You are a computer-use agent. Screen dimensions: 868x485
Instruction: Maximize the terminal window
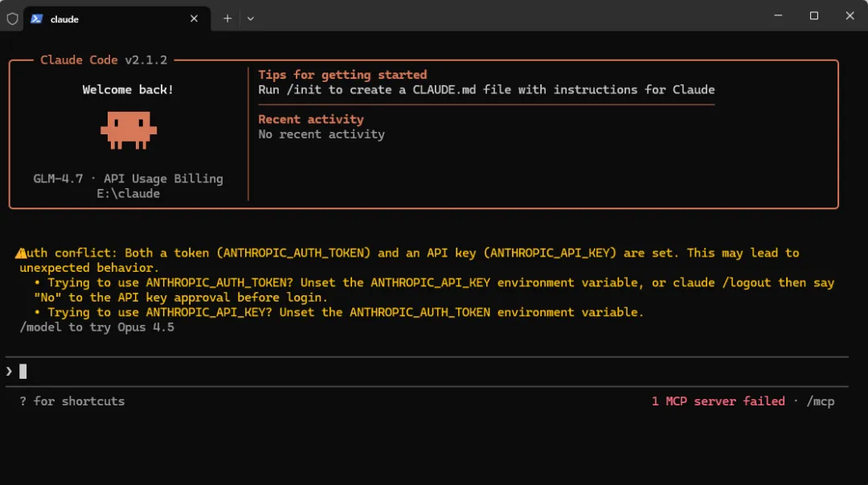coord(813,15)
